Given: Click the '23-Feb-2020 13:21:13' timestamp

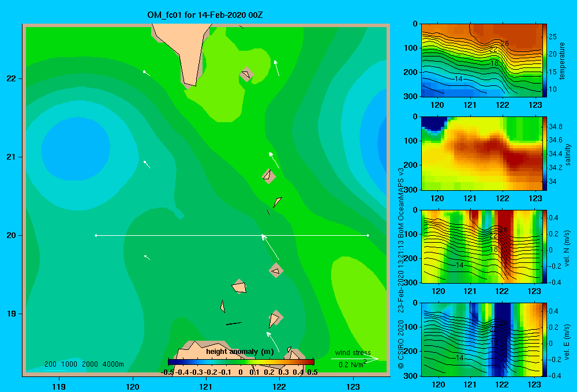Looking at the screenshot, I should point(401,275).
